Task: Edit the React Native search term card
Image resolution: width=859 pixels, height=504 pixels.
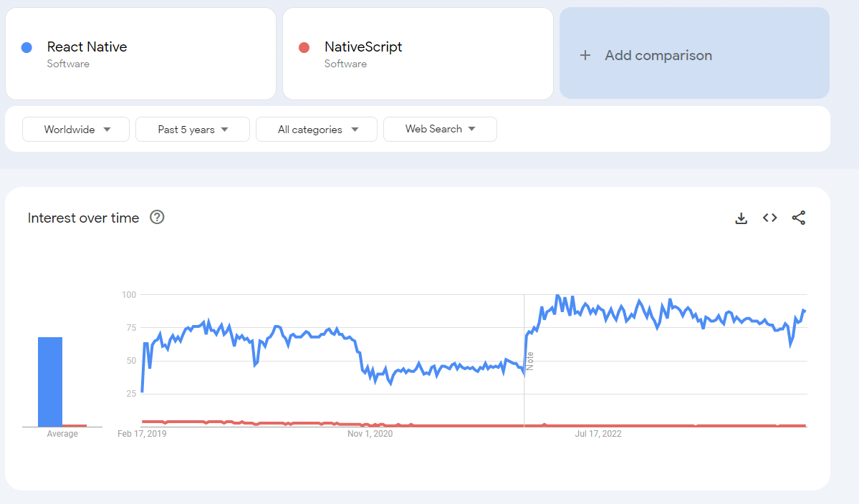Action: coord(141,54)
